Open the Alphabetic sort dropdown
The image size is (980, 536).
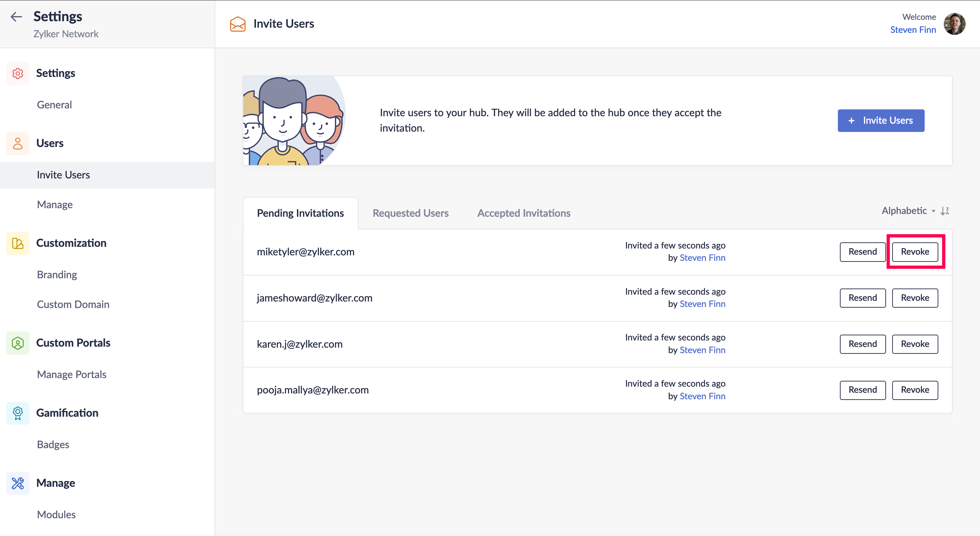[x=908, y=211]
